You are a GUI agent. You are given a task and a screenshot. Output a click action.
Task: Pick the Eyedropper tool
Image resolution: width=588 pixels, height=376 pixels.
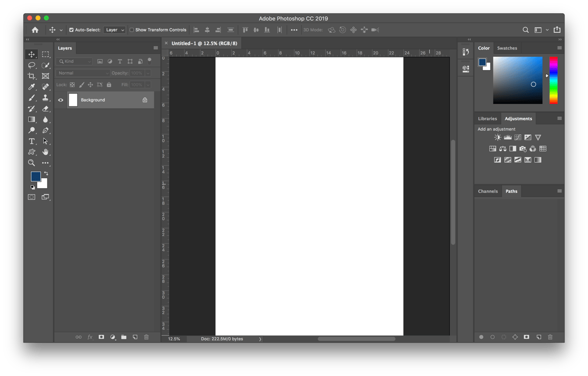pos(31,87)
